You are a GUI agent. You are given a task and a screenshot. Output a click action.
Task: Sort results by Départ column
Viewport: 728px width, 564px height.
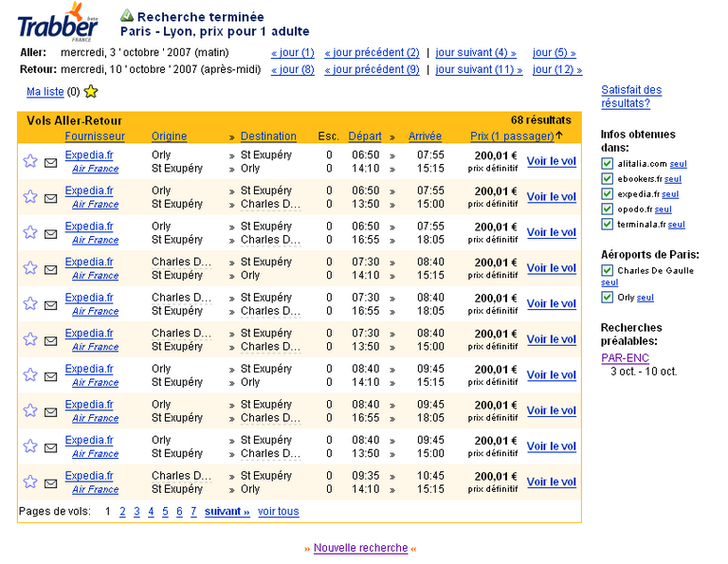tap(365, 136)
